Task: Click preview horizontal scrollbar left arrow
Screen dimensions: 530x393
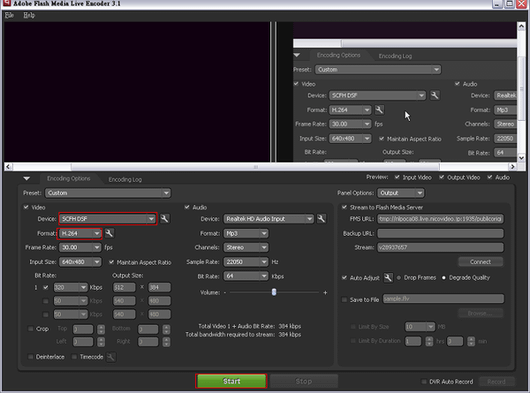Action: (8, 167)
